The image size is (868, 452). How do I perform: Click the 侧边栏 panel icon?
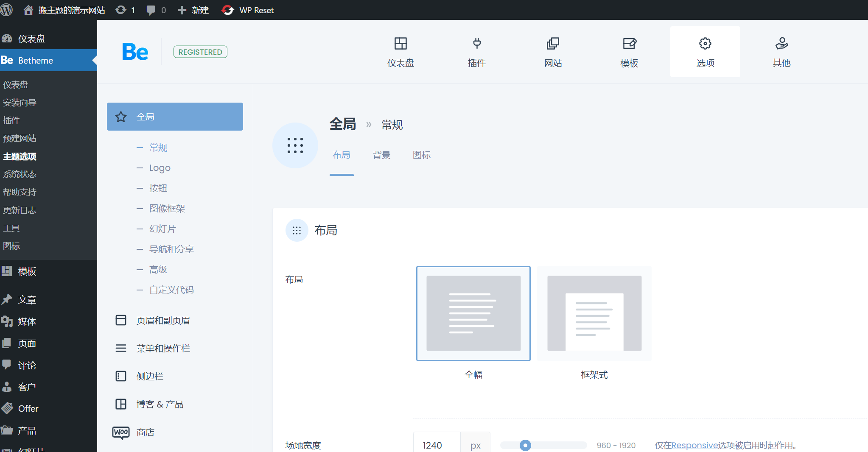(121, 376)
